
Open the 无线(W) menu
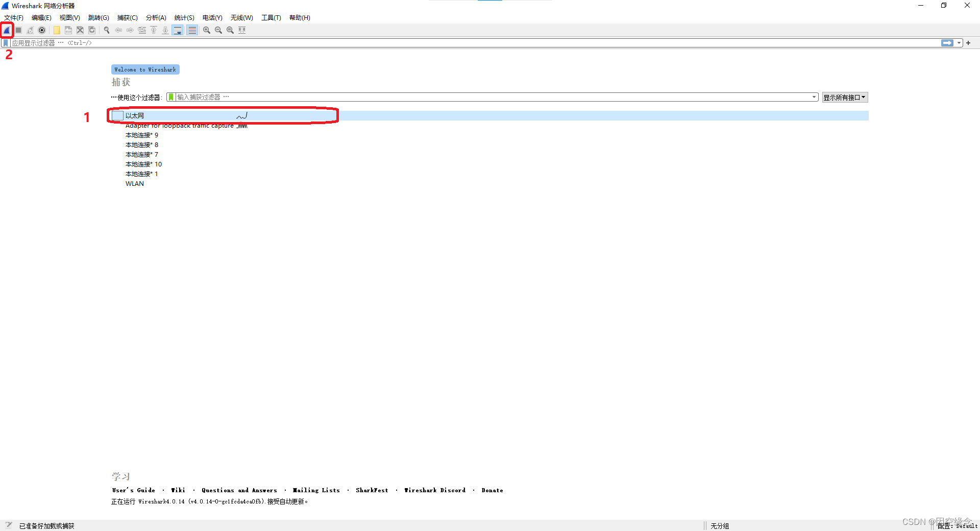pyautogui.click(x=241, y=17)
